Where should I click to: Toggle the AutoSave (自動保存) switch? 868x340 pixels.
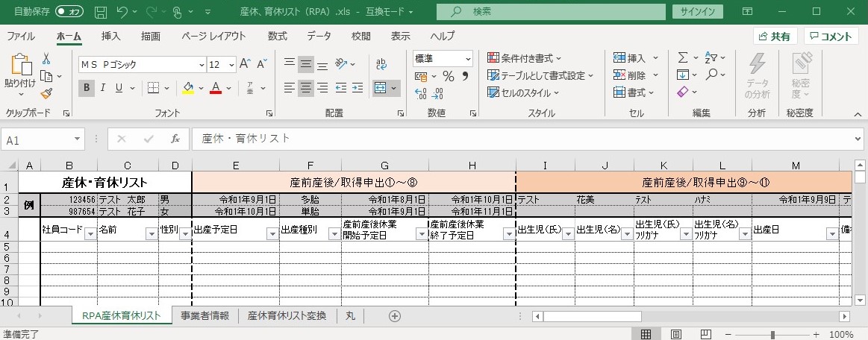pos(69,12)
